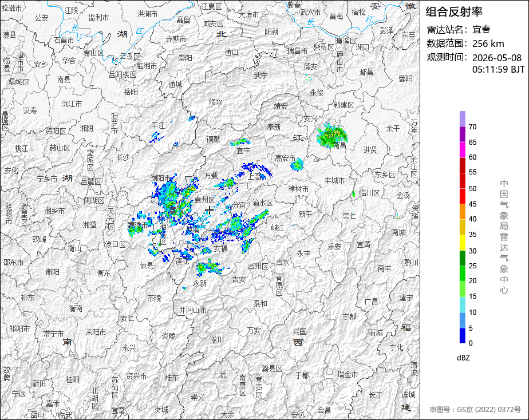Click the 衡阳 map label
The height and width of the screenshot is (420, 529).
[x=52, y=272]
